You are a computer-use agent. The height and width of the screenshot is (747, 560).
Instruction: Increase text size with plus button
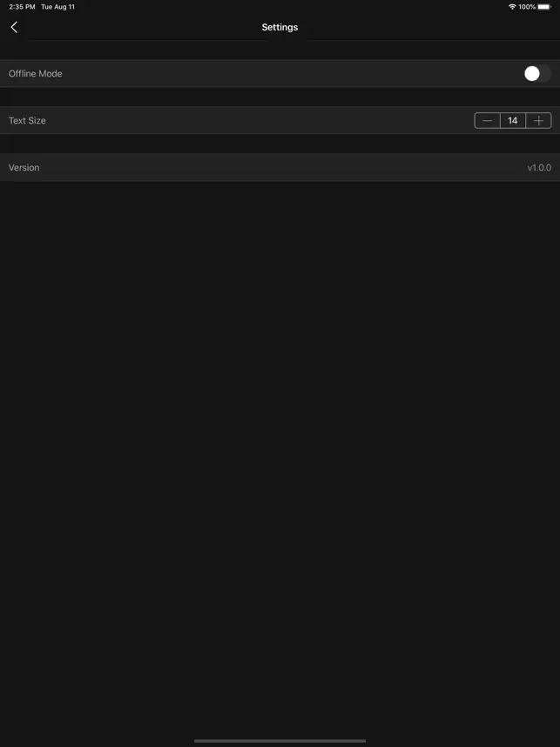(538, 120)
